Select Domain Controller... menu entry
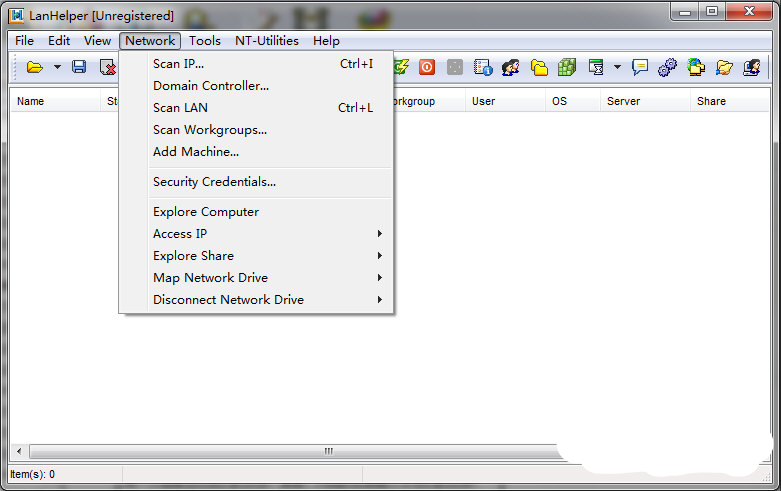The image size is (781, 491). pos(257,86)
